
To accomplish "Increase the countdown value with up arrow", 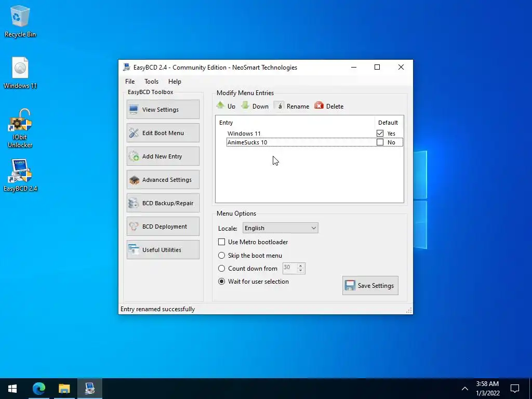I will click(301, 265).
